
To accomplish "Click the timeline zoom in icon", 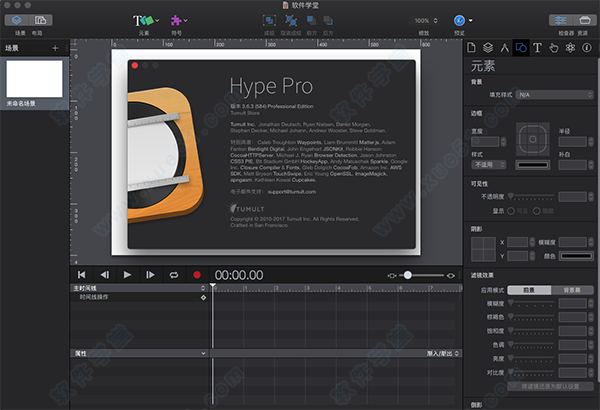I will tap(451, 275).
